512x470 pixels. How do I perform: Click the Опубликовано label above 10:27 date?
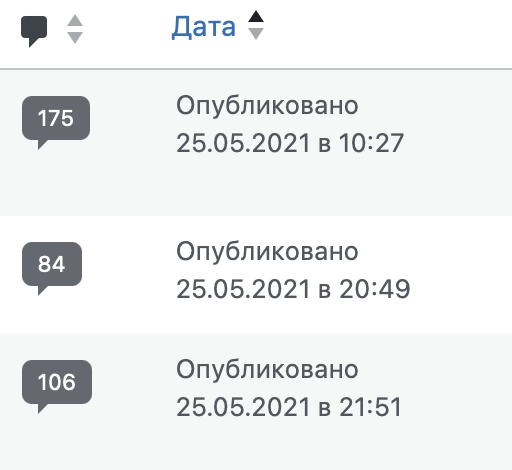point(267,106)
